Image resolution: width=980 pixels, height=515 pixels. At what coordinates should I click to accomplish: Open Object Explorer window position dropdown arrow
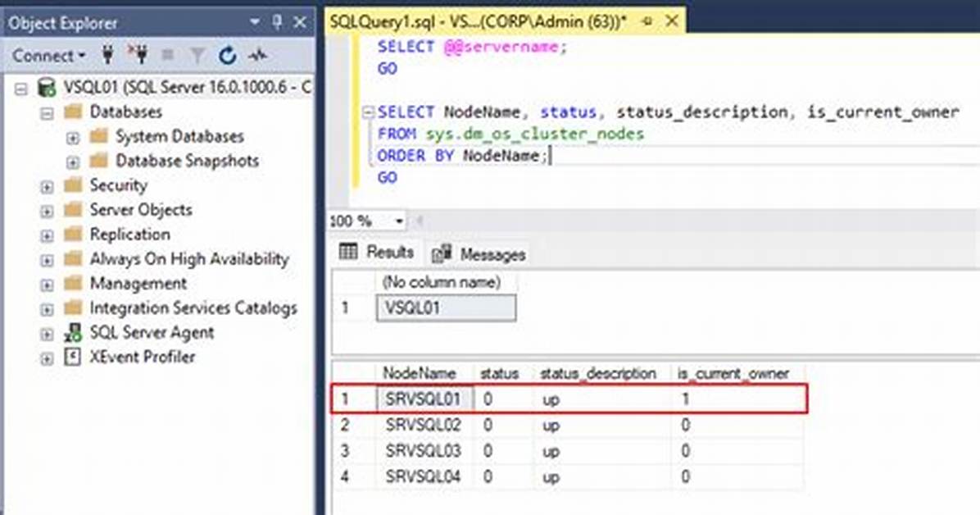(x=254, y=22)
